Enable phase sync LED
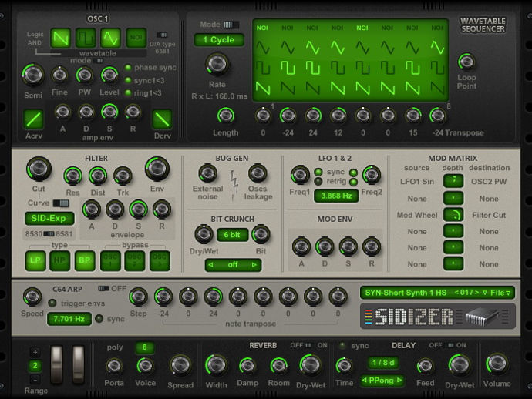The width and height of the screenshot is (532, 399). 128,68
